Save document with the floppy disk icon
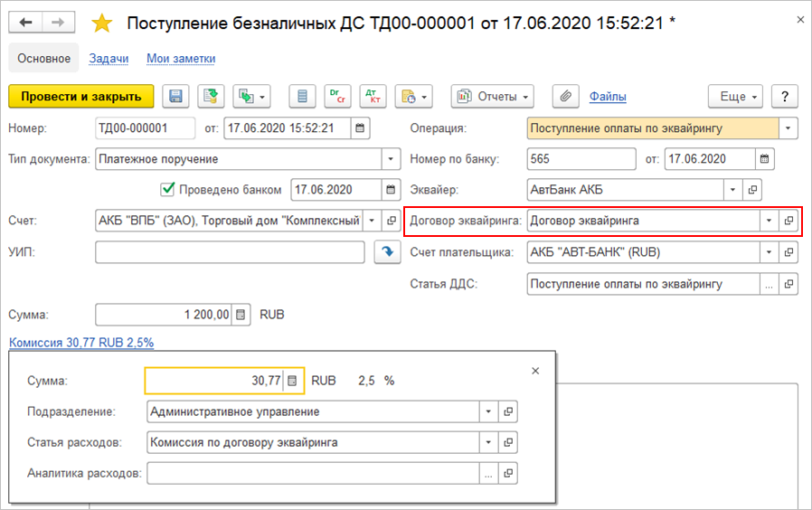Viewport: 812px width, 510px height. click(175, 97)
